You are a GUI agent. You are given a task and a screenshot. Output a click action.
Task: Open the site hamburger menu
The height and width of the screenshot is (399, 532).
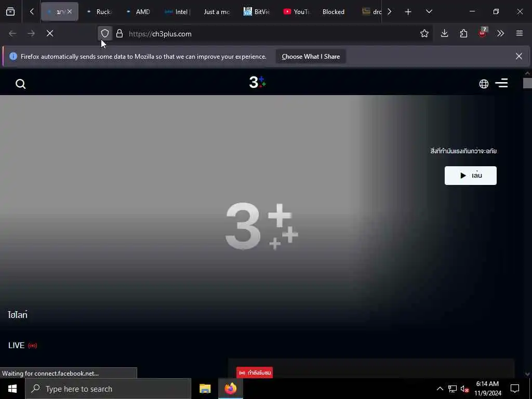point(501,83)
